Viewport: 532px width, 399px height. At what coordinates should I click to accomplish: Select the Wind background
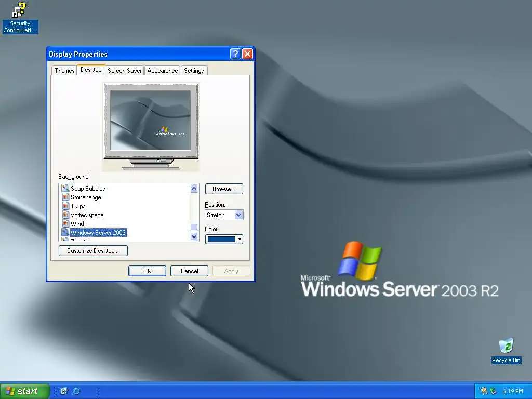[77, 223]
